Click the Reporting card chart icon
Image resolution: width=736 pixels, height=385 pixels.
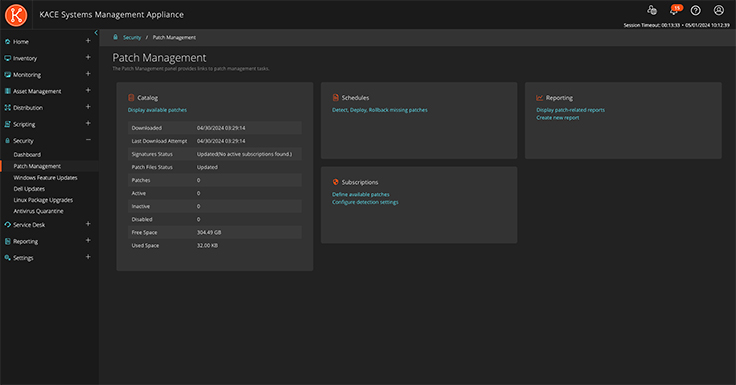coord(540,98)
